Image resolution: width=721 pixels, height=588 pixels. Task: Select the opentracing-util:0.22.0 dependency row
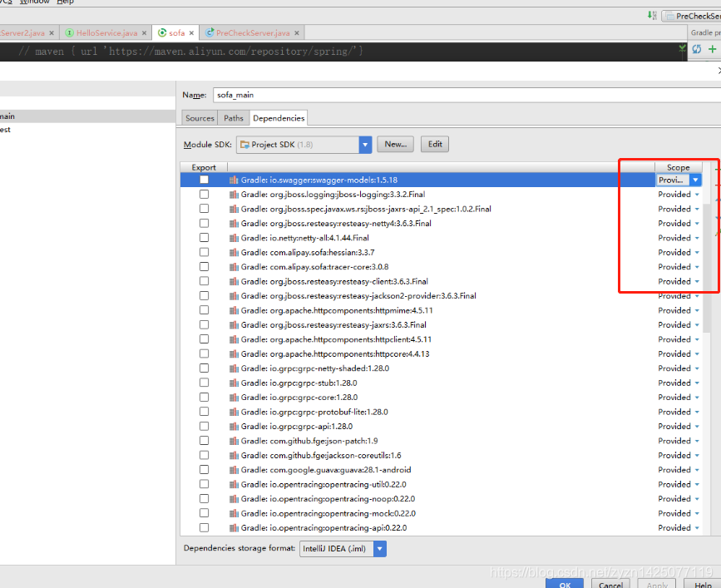pyautogui.click(x=441, y=485)
